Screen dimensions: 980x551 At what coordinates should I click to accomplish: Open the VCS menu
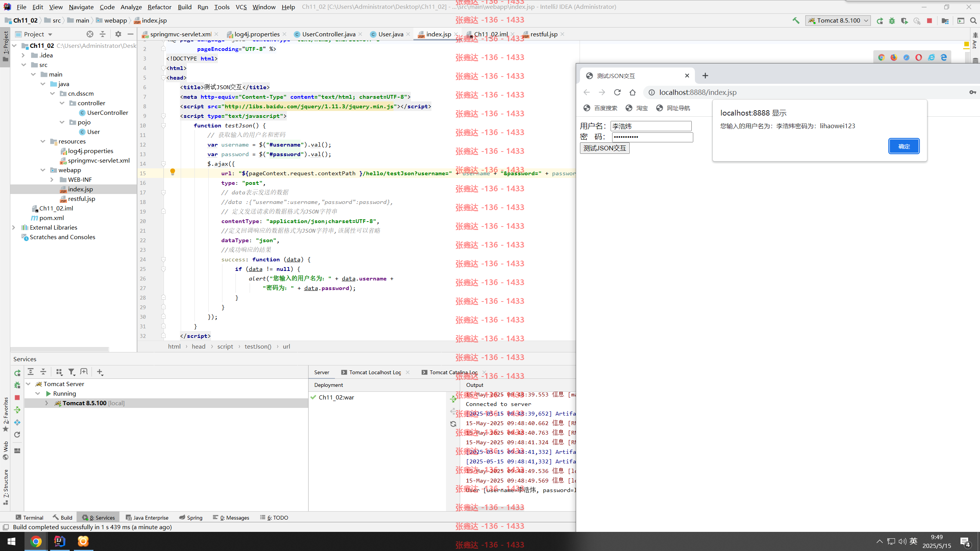click(241, 7)
